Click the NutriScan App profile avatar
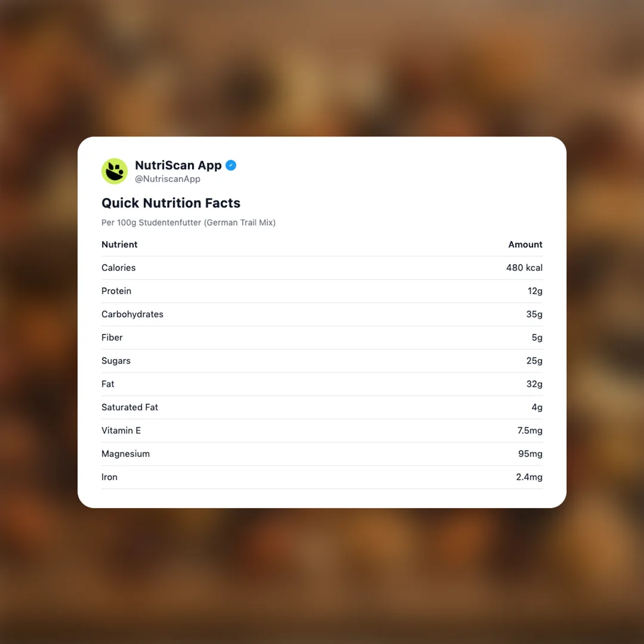The image size is (644, 644). pyautogui.click(x=114, y=171)
